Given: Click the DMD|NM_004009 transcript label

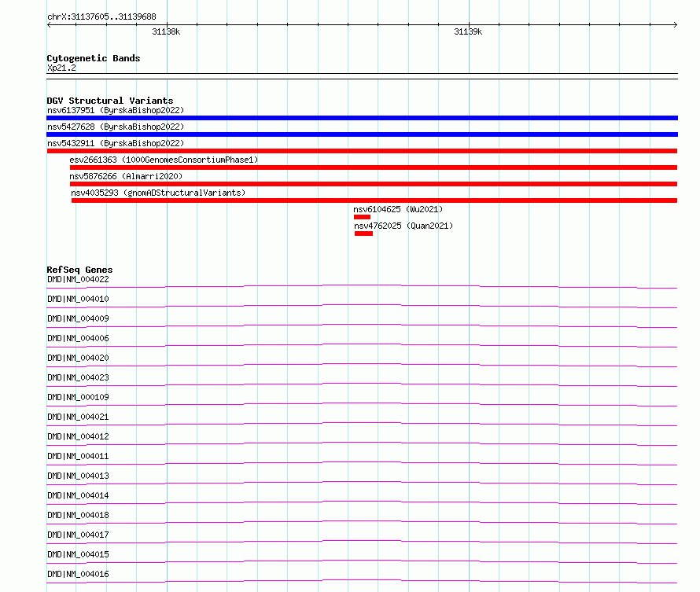Looking at the screenshot, I should pyautogui.click(x=78, y=318).
